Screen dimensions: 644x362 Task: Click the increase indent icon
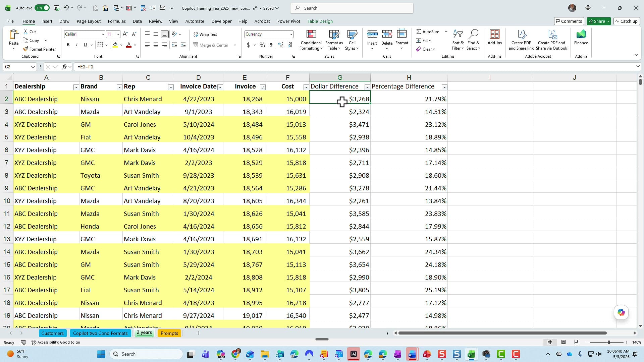[183, 45]
